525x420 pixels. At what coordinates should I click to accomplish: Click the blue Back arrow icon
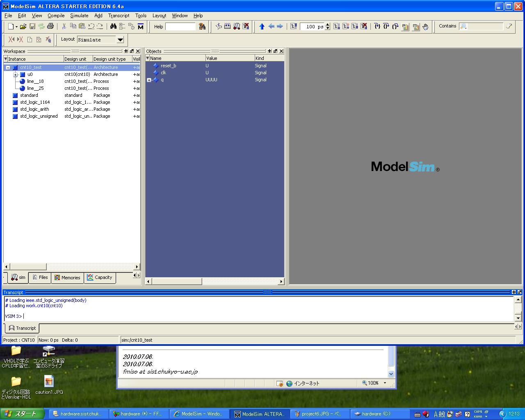(271, 26)
